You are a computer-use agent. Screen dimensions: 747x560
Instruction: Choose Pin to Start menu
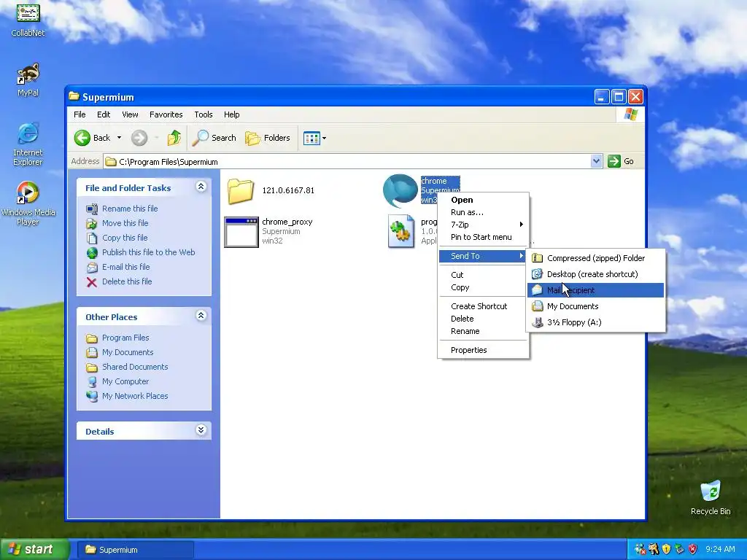click(x=483, y=237)
